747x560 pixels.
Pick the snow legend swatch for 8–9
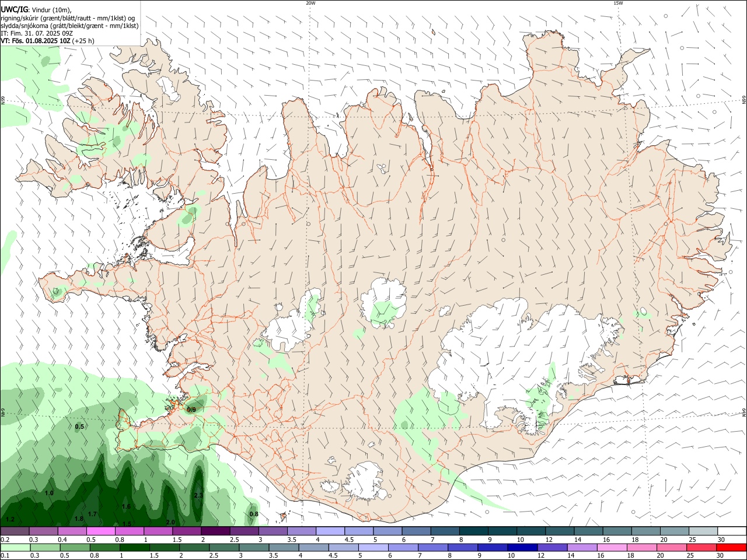(x=473, y=531)
